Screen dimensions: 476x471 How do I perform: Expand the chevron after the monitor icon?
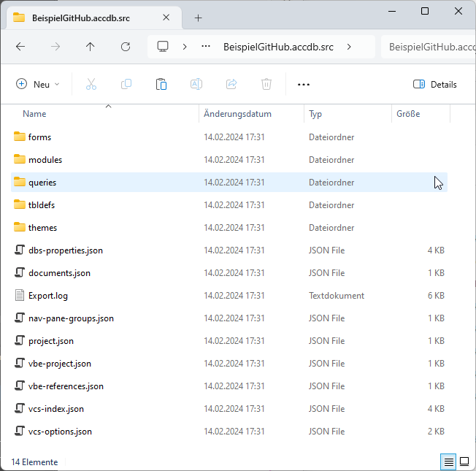click(x=185, y=47)
